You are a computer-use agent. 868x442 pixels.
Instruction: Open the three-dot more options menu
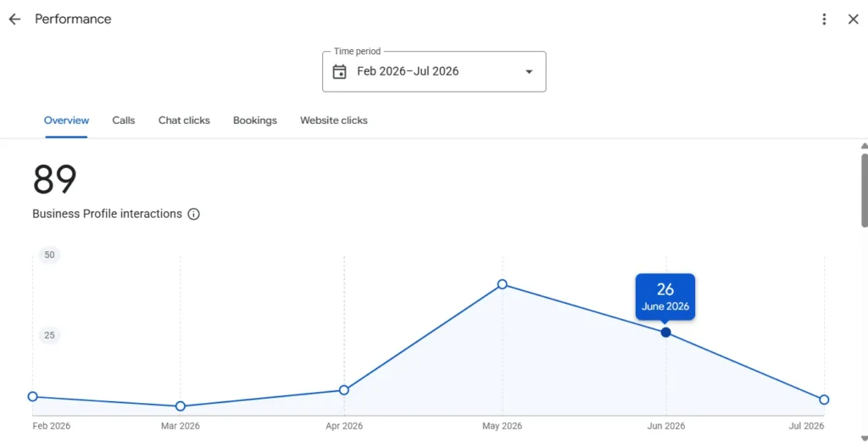824,19
